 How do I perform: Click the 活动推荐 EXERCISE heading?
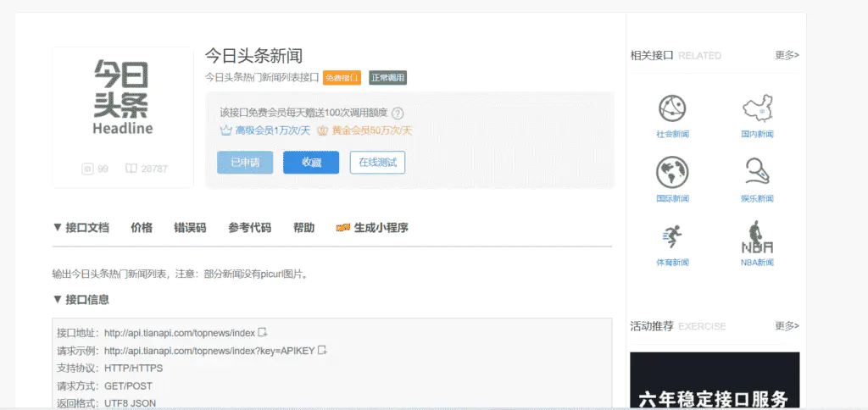pos(678,326)
